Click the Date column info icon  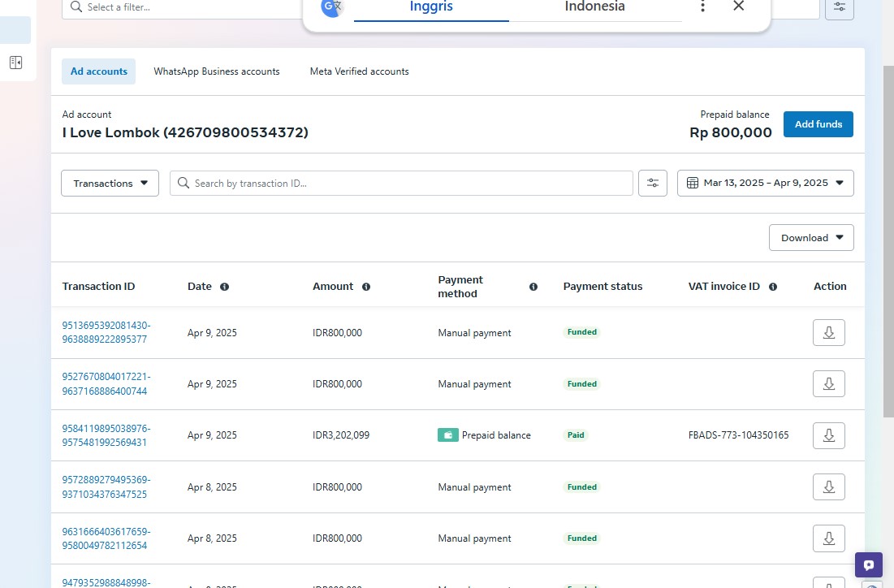tap(224, 287)
